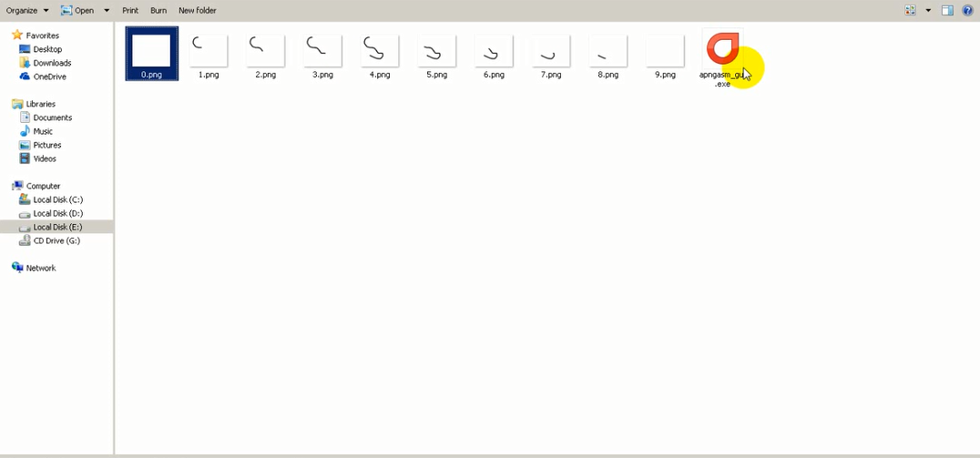Create a New folder from toolbar
Screen dimensions: 980x458
(x=198, y=11)
